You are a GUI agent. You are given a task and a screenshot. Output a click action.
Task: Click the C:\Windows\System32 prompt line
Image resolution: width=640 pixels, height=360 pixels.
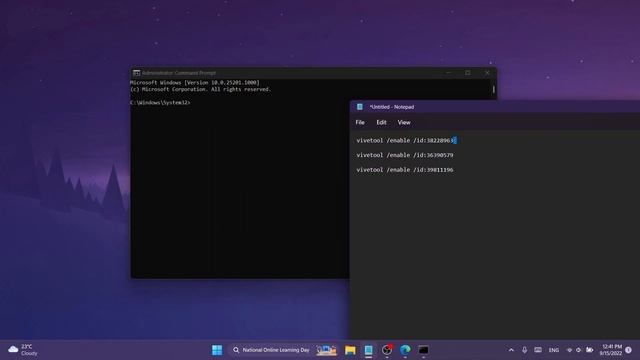160,103
